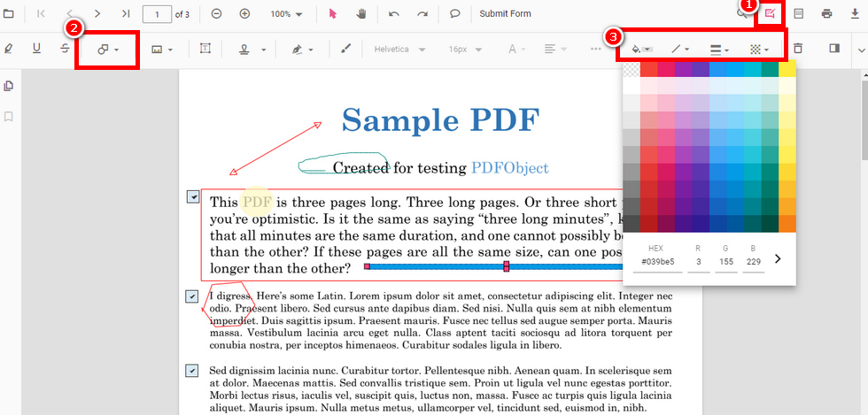Click the undo arrow
The height and width of the screenshot is (415, 868).
click(x=394, y=14)
